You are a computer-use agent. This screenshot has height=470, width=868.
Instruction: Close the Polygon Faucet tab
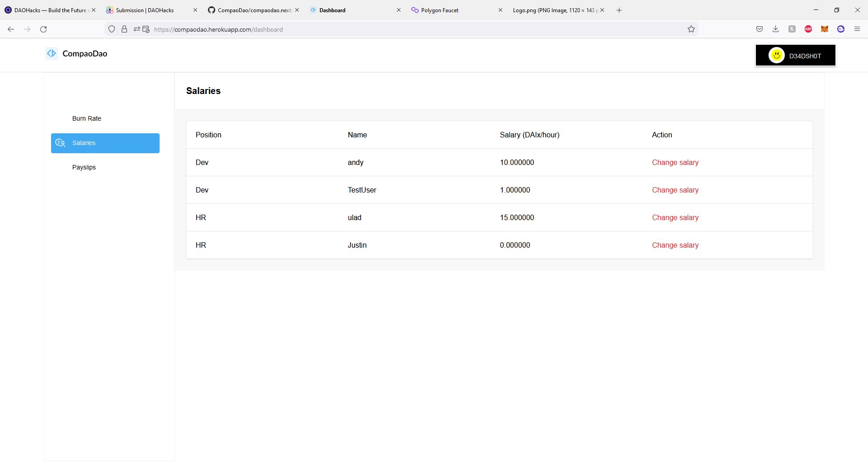click(x=500, y=10)
